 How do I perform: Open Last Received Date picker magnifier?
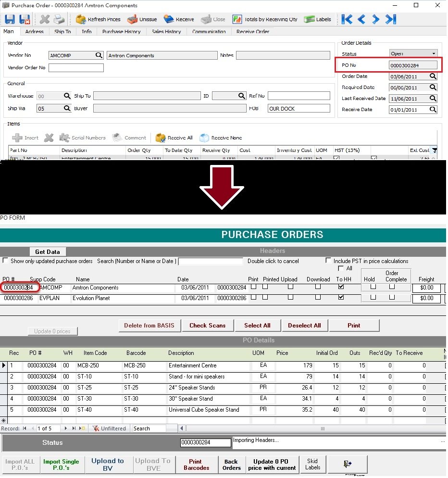coord(433,99)
